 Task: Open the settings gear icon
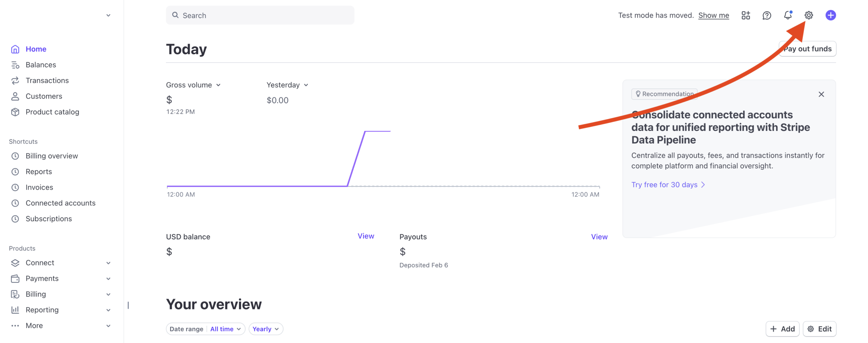(808, 15)
